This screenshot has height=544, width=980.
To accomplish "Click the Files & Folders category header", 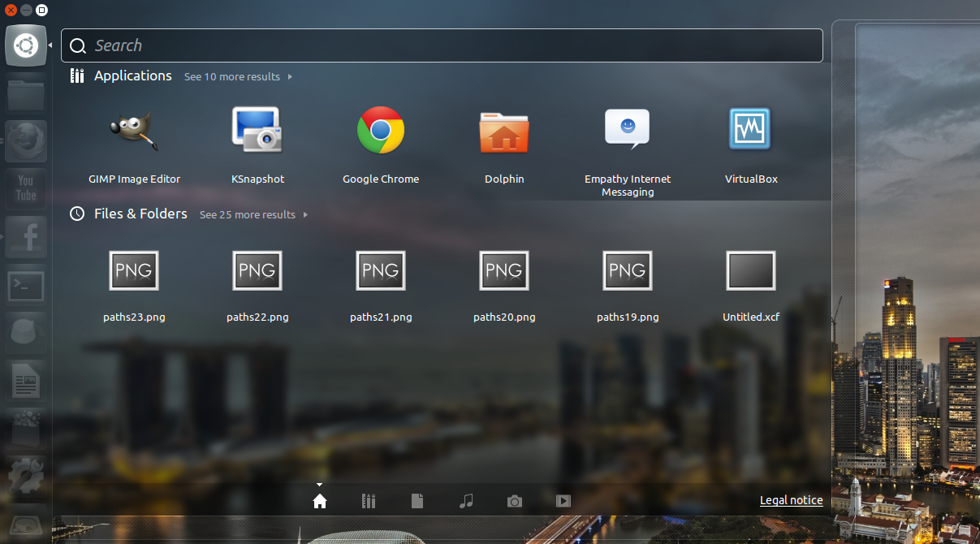I will pyautogui.click(x=140, y=214).
